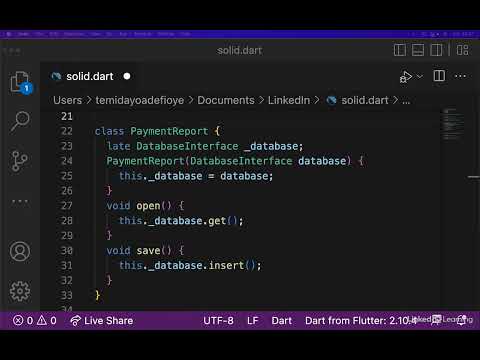The width and height of the screenshot is (480, 360).
Task: Show additional activity bar views (ellipsis)
Action: (x=20, y=201)
